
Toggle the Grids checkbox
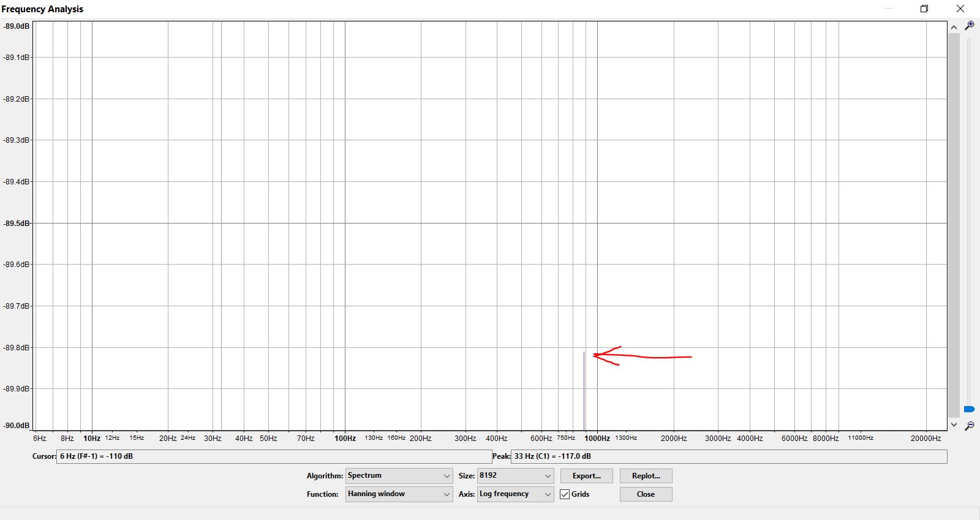click(565, 494)
